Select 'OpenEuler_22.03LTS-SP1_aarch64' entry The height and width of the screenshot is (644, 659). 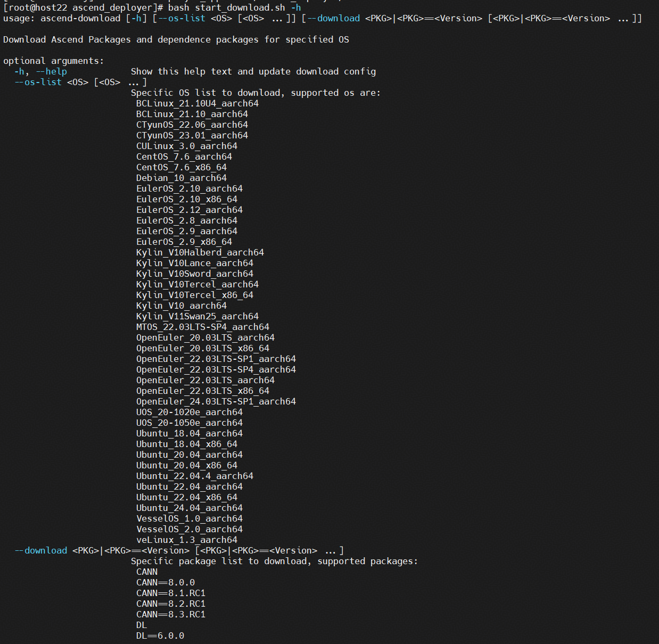pos(216,359)
